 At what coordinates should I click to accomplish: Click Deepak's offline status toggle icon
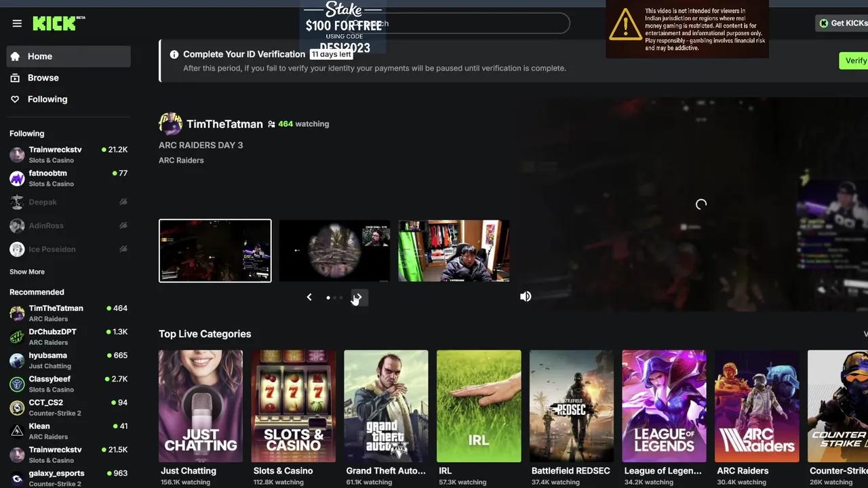[x=123, y=202]
